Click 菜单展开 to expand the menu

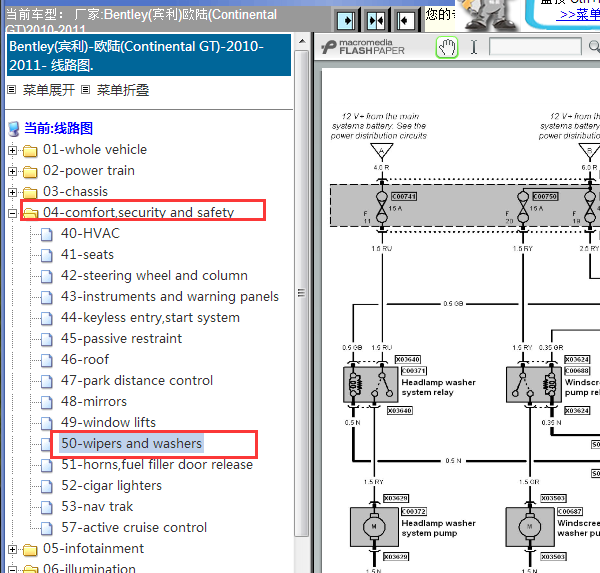[49, 90]
